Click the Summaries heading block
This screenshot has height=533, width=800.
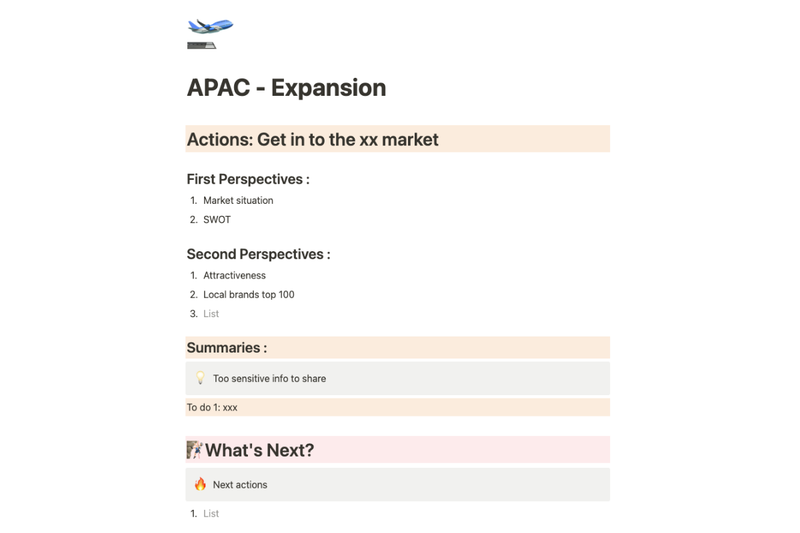click(x=397, y=348)
